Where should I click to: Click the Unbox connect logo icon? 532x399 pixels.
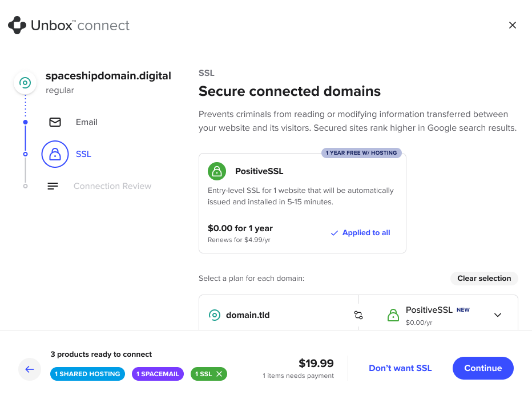click(16, 25)
